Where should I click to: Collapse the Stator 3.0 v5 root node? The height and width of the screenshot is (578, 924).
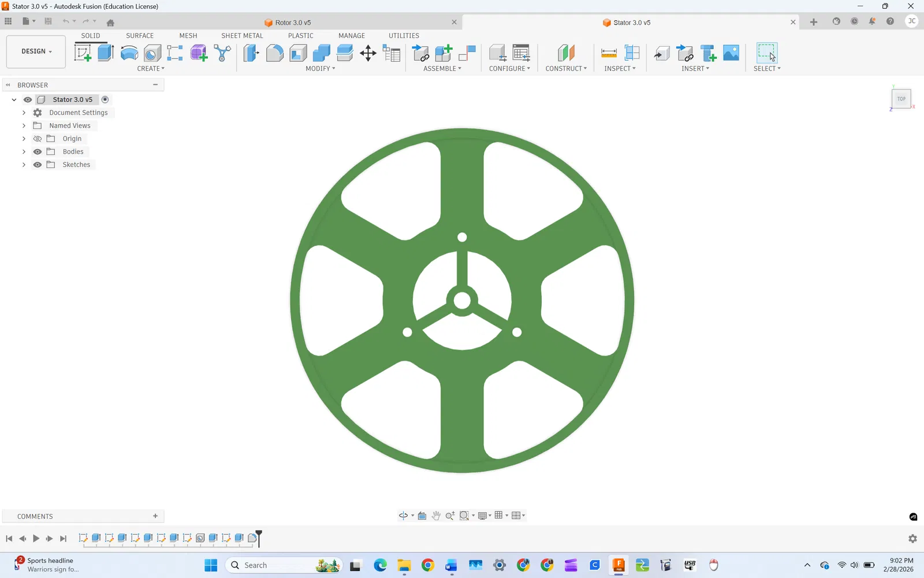click(14, 99)
